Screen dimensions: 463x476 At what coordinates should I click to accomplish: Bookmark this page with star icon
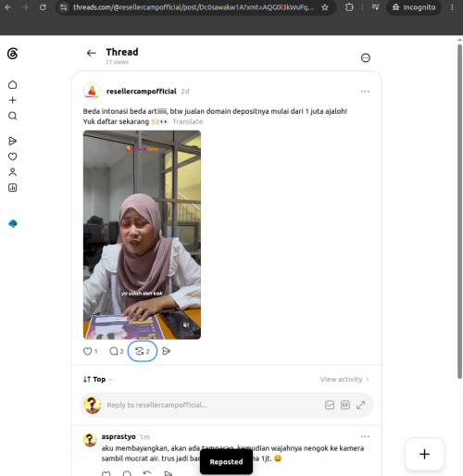click(325, 7)
